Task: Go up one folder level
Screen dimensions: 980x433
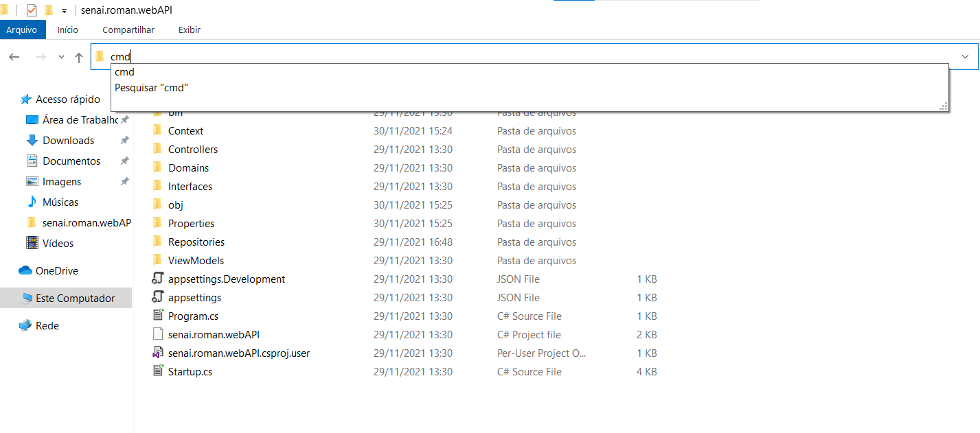Action: (79, 57)
